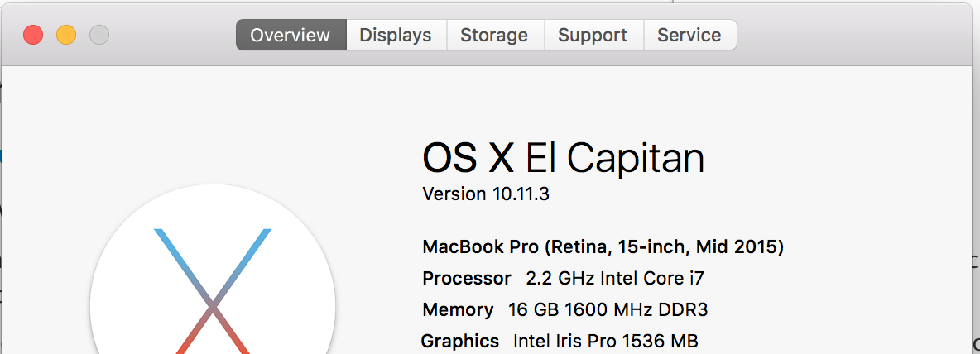
Task: Click the MacBook Pro model name line
Action: 603,246
